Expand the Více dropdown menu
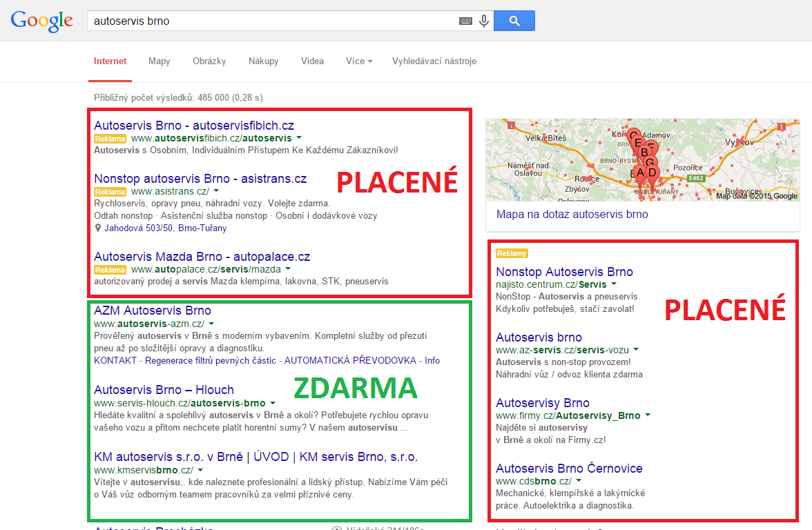Viewport: 812px width, 530px height. 359,61
